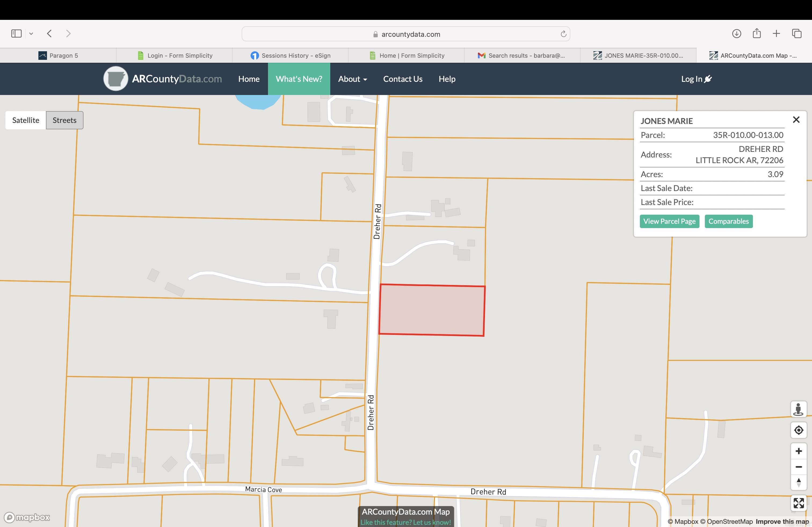Switch to Paragon 5 tab
The height and width of the screenshot is (527, 812).
click(x=58, y=56)
